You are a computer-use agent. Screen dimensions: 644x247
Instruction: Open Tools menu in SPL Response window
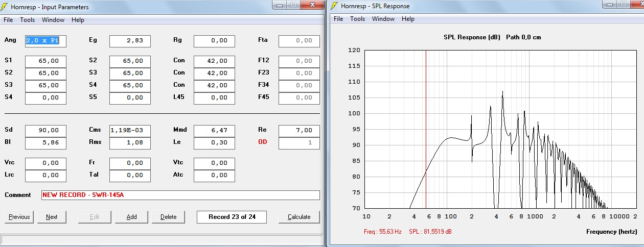coord(357,19)
